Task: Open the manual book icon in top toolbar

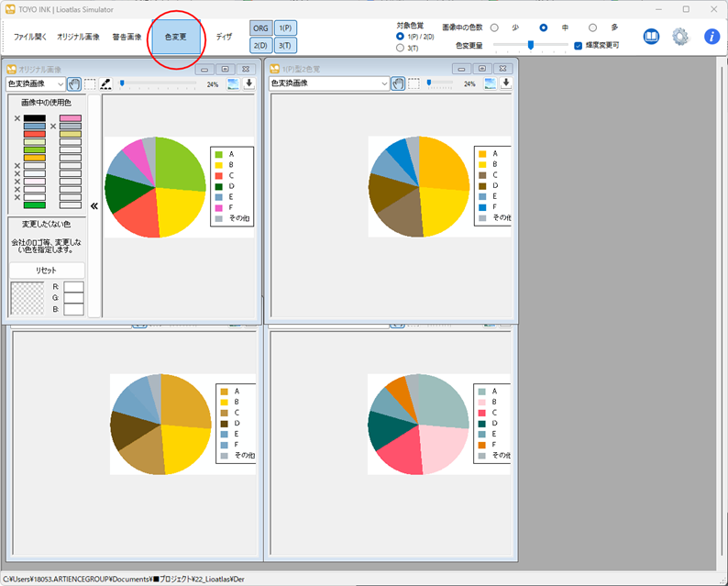Action: click(651, 37)
